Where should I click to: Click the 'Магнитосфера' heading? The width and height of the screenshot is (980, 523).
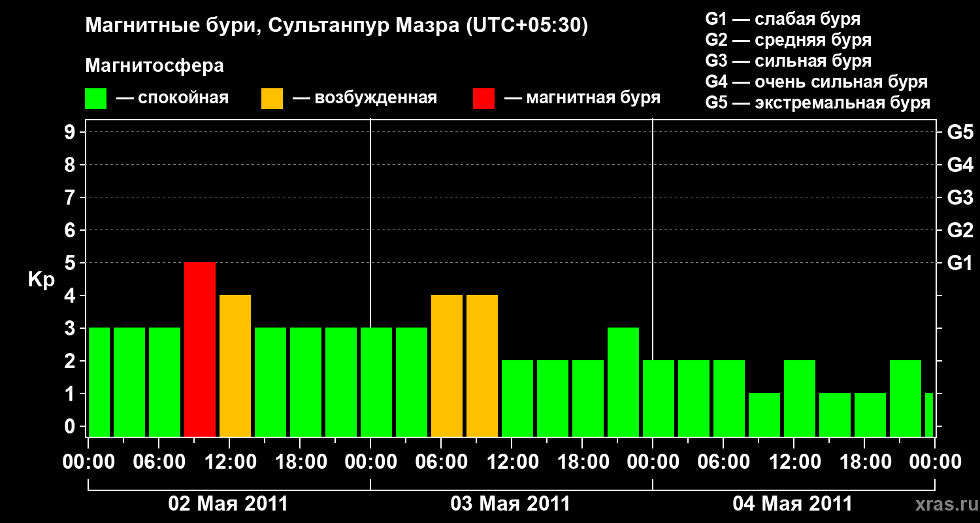coord(155,66)
